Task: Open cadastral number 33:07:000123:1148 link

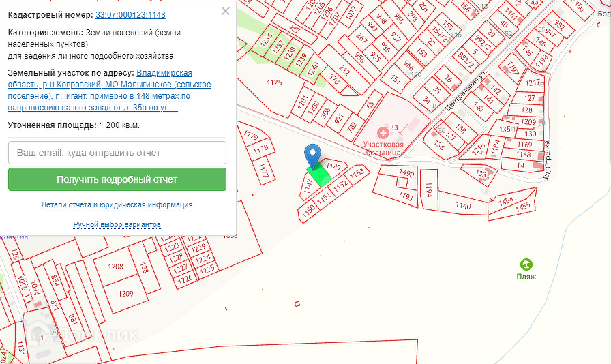Action: pyautogui.click(x=130, y=15)
